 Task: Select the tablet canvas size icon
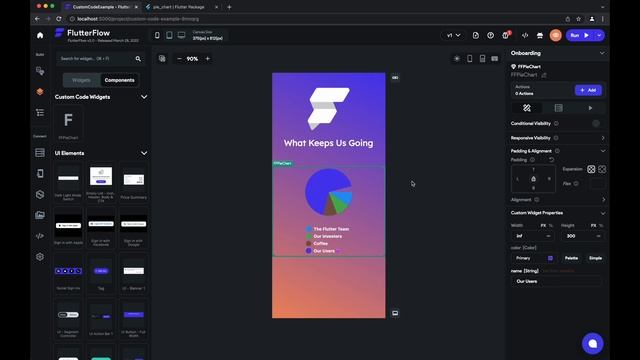pyautogui.click(x=169, y=36)
